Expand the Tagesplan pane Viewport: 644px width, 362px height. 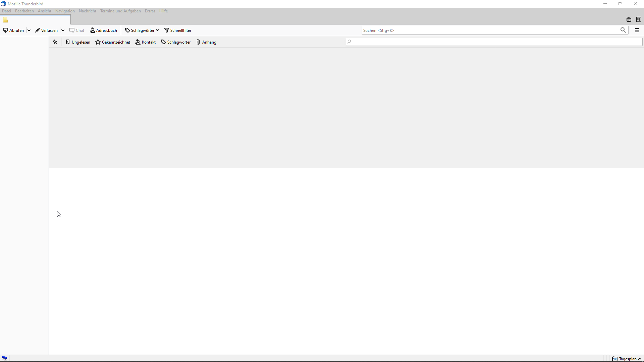point(627,359)
